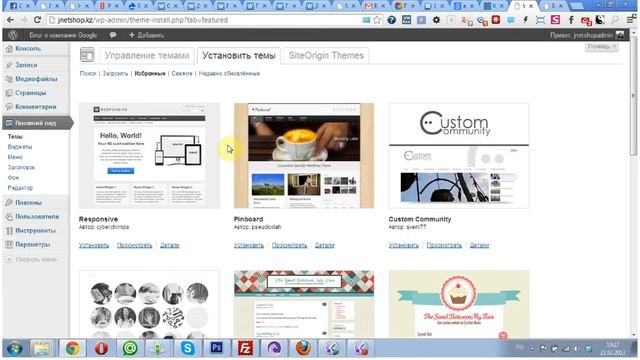
Task: Click the Custom Community theme thumbnail
Action: pos(459,156)
